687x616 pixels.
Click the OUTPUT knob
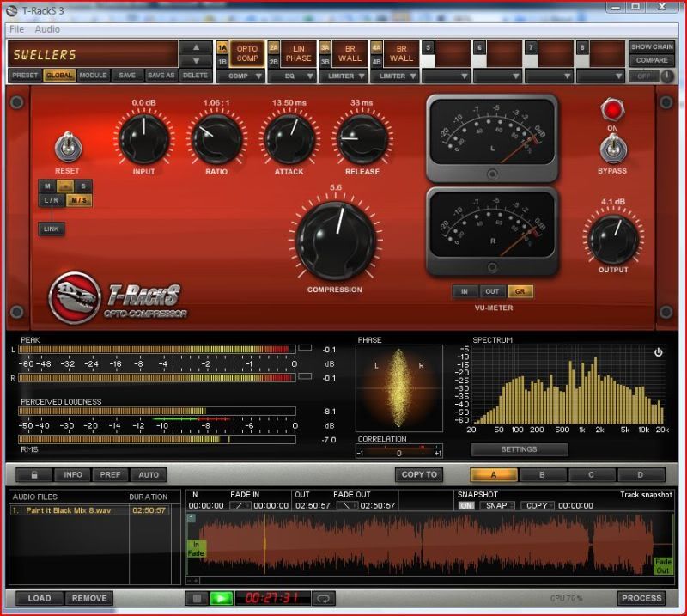click(x=613, y=240)
